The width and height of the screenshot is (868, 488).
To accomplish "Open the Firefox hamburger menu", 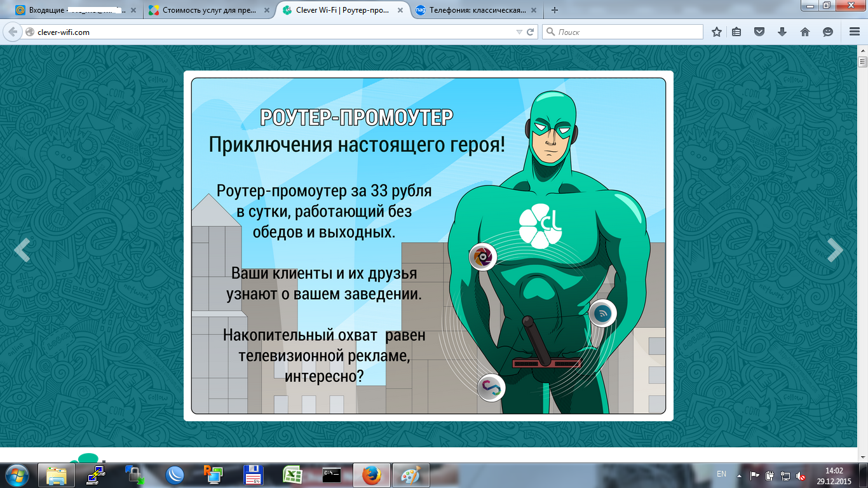I will [855, 32].
